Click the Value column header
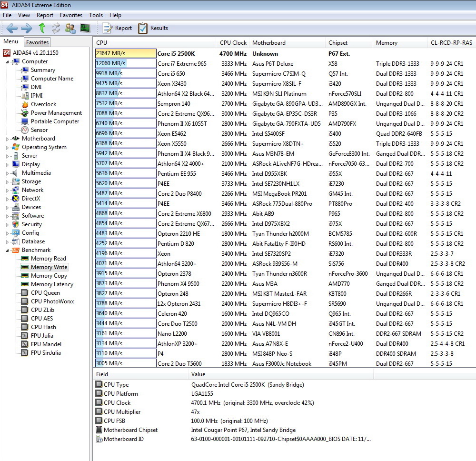The width and height of the screenshot is (476, 461). click(281, 374)
